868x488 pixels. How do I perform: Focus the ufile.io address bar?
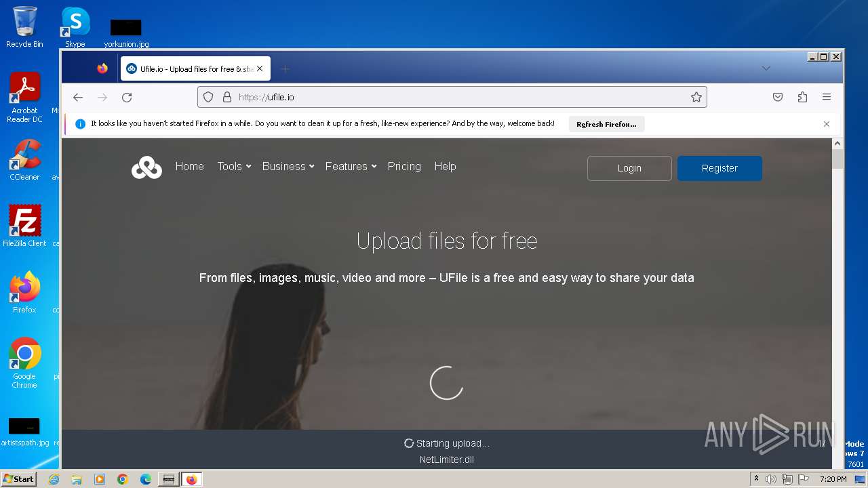click(452, 97)
